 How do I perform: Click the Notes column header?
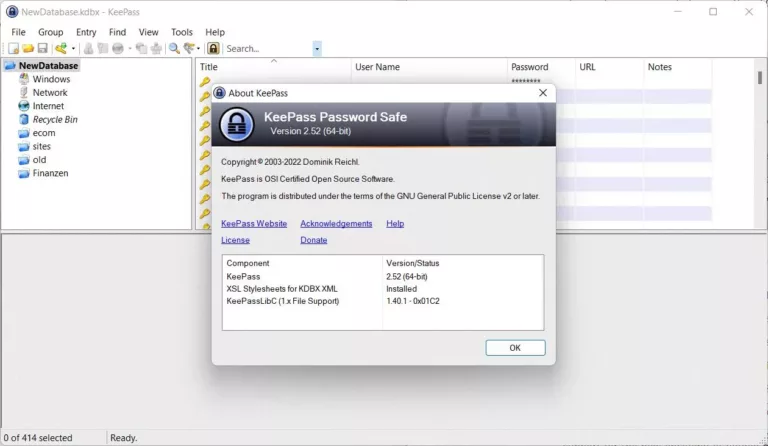click(x=678, y=67)
